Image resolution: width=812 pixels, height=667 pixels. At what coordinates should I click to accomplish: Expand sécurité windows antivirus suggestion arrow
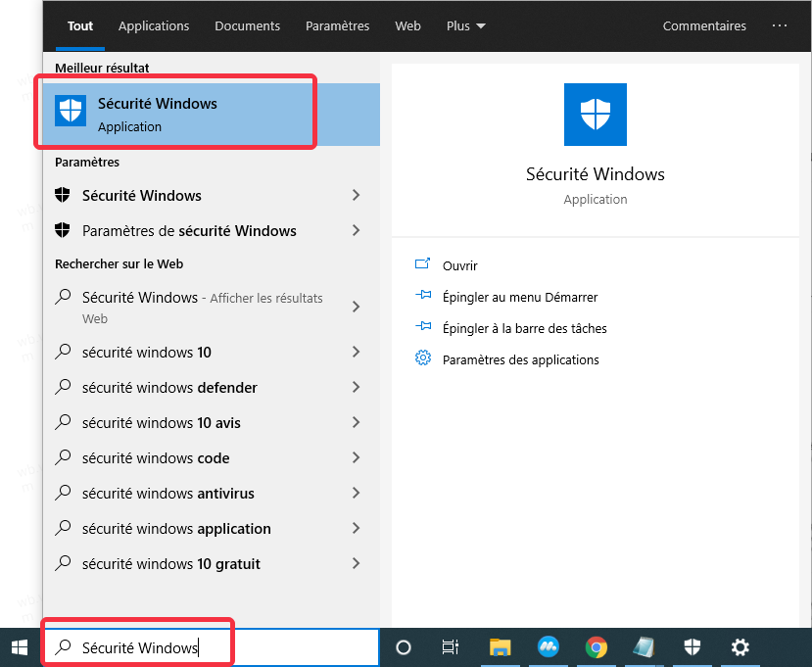pyautogui.click(x=356, y=494)
